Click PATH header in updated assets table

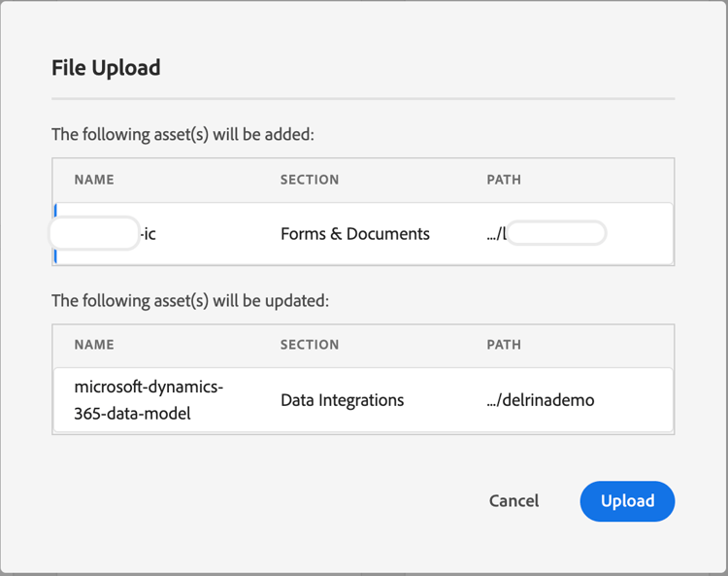point(504,345)
